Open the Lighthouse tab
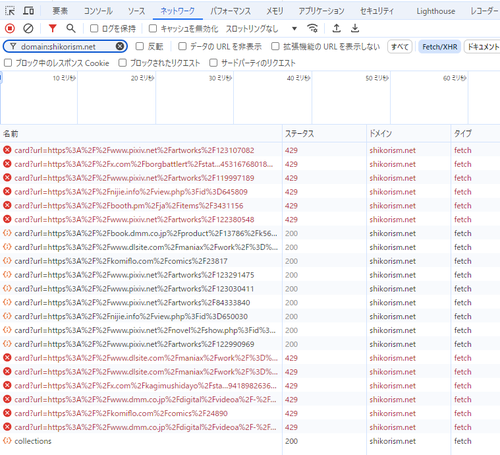The image size is (500, 455). tap(436, 11)
